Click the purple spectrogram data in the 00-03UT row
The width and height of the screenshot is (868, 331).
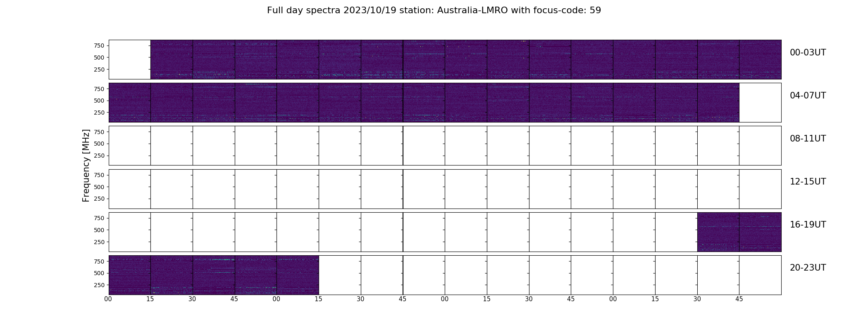pyautogui.click(x=466, y=60)
